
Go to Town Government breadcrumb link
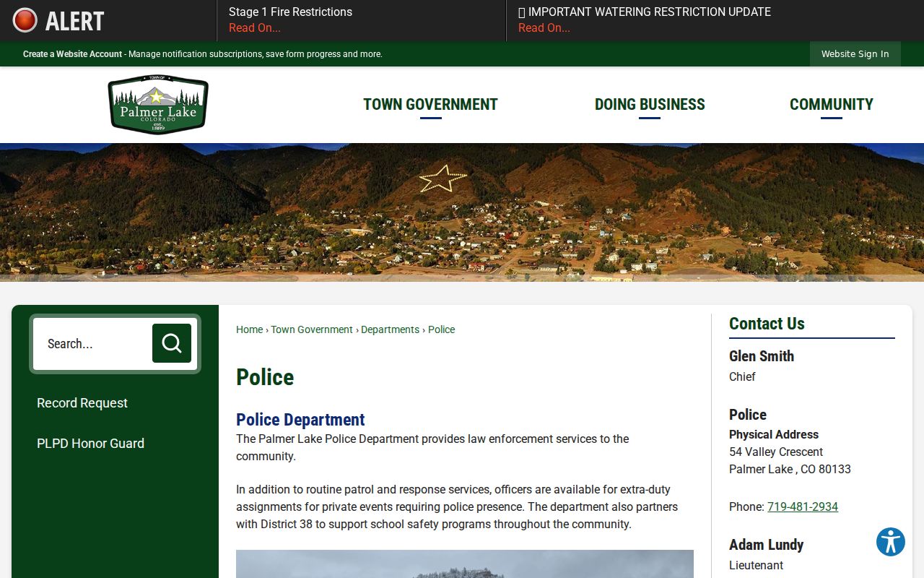(312, 329)
